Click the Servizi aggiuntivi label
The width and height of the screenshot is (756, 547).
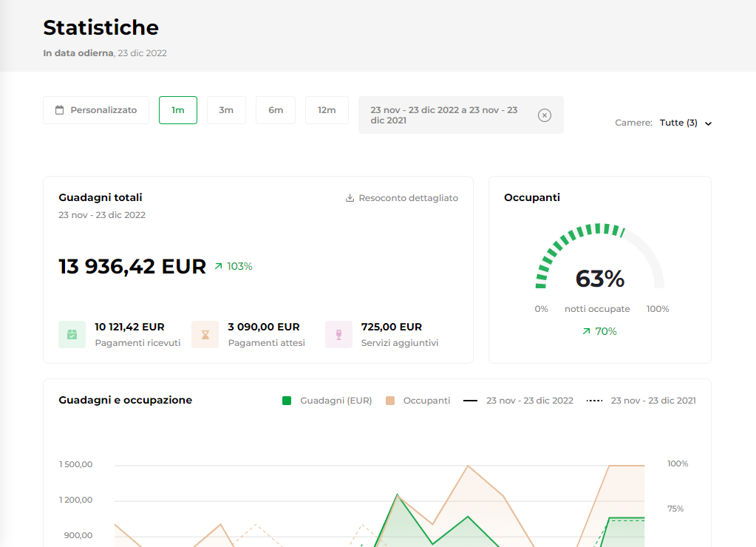click(x=400, y=342)
